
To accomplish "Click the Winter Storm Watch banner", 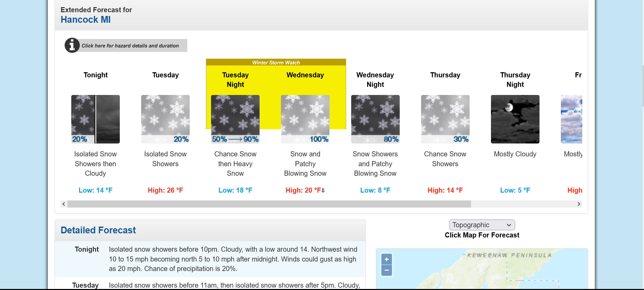I will coord(276,62).
